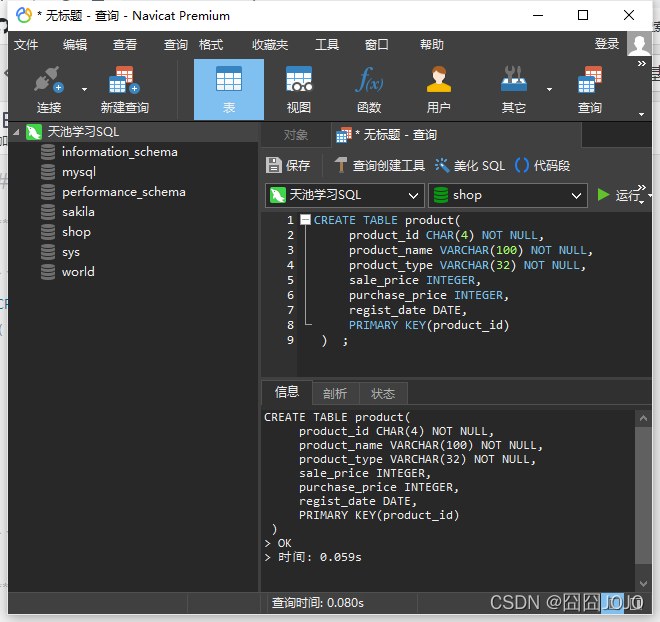Screen dimensions: 660x622
Task: Open the Favorites (收藏夹) menu
Action: [x=270, y=45]
